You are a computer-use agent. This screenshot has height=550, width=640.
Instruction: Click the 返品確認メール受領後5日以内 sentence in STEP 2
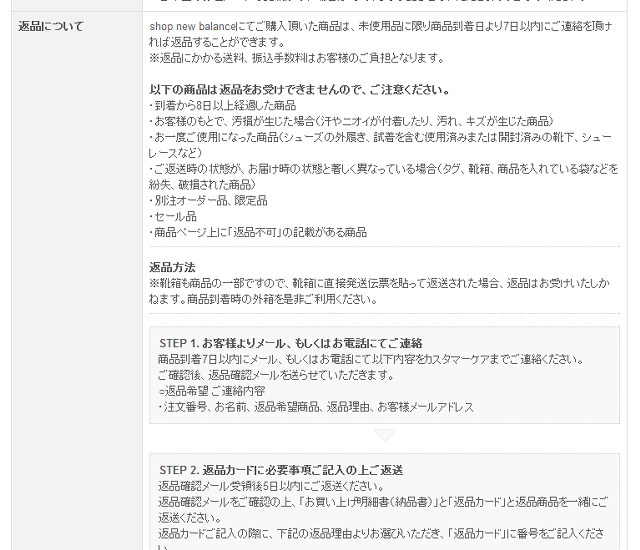coord(260,486)
